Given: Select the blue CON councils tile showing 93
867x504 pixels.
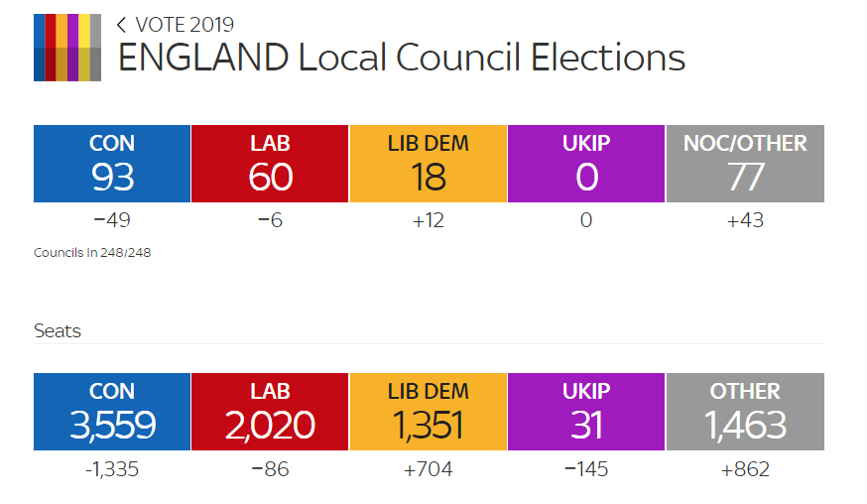Looking at the screenshot, I should [112, 164].
